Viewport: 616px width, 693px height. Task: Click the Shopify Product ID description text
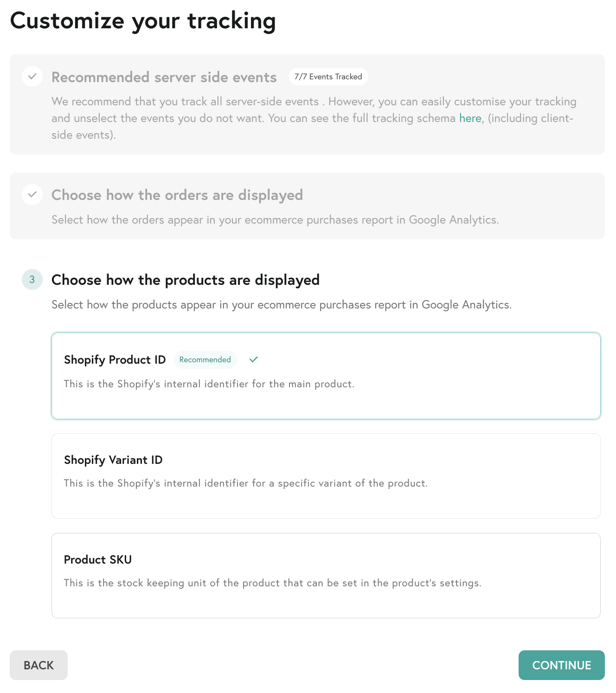click(x=209, y=384)
